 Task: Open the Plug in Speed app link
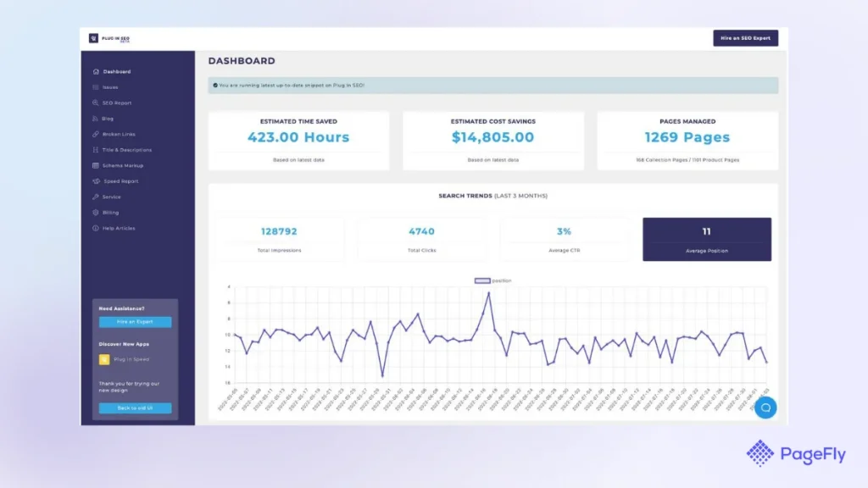point(131,359)
